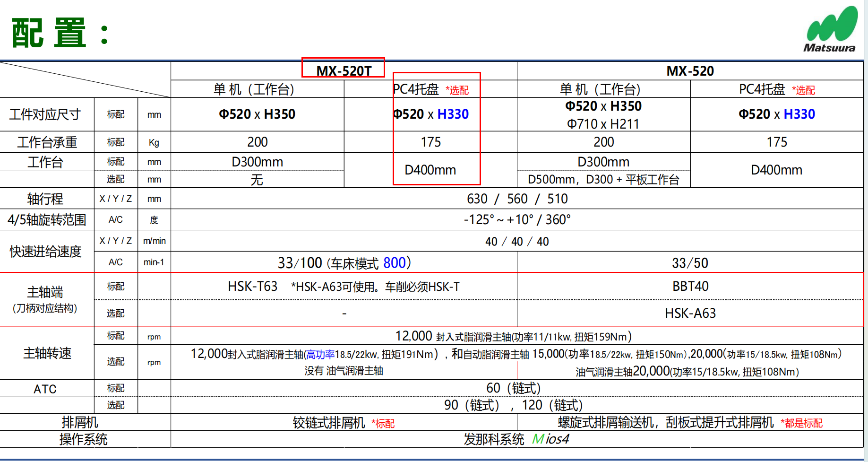Click 铰链式排屑机 cell

pyautogui.click(x=344, y=422)
